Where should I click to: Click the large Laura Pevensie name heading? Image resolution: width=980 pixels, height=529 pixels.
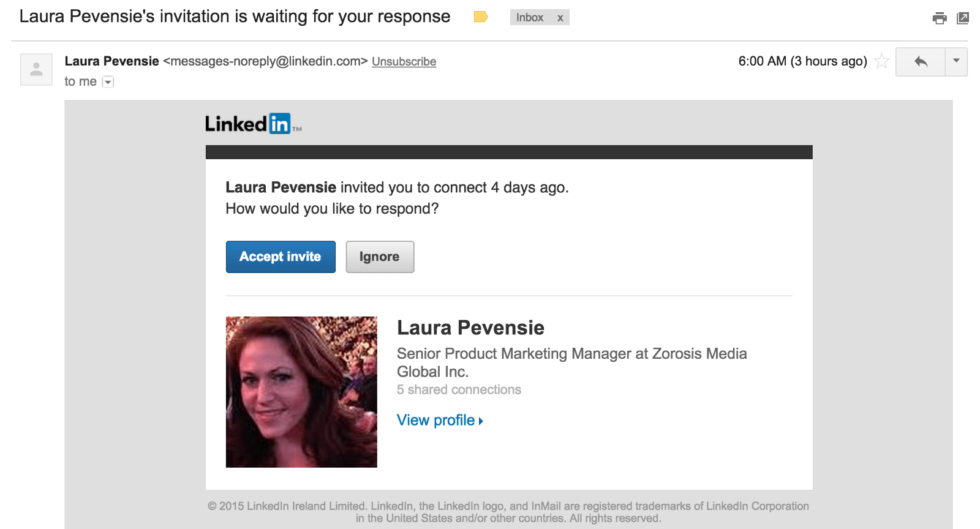pyautogui.click(x=470, y=328)
